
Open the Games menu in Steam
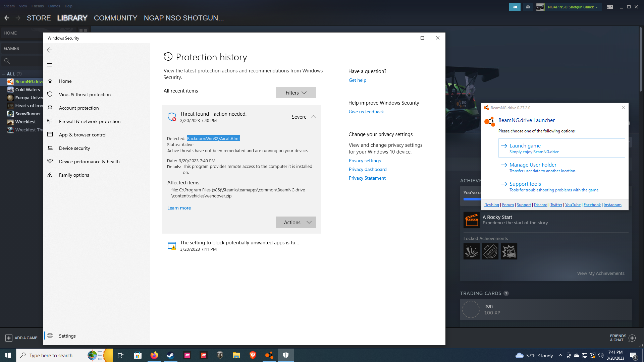pyautogui.click(x=54, y=6)
